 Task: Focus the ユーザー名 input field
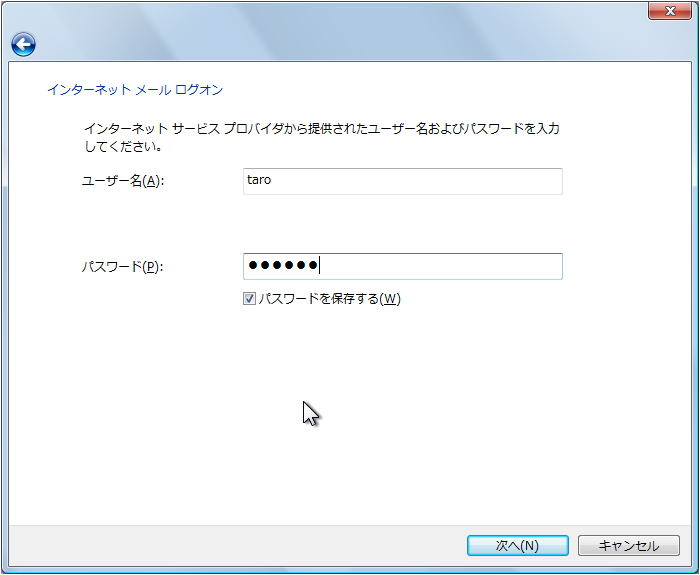click(x=403, y=181)
